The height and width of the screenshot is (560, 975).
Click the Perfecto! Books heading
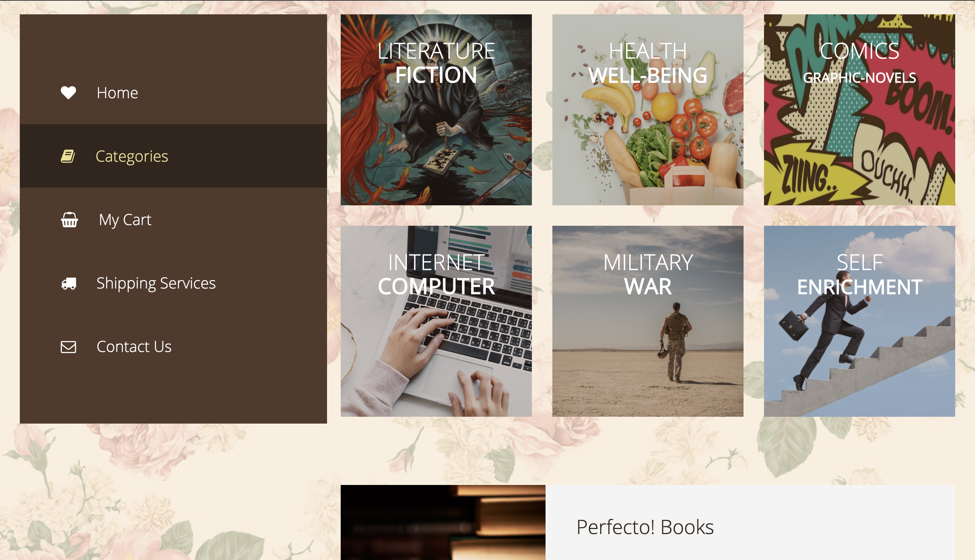(645, 527)
